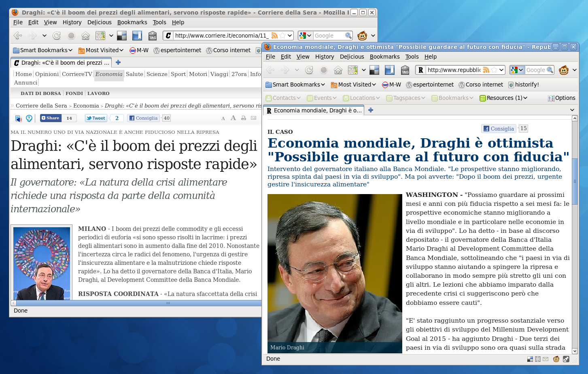Click the Reload icon in the Corriere window
The image size is (588, 374).
coord(57,36)
